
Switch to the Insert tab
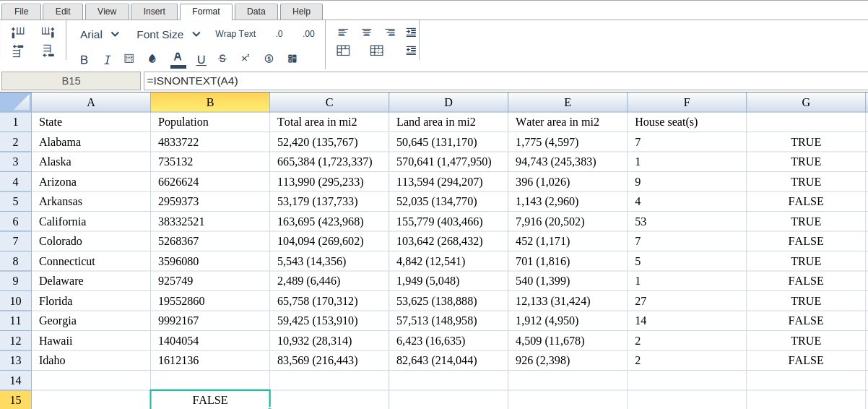tap(155, 12)
